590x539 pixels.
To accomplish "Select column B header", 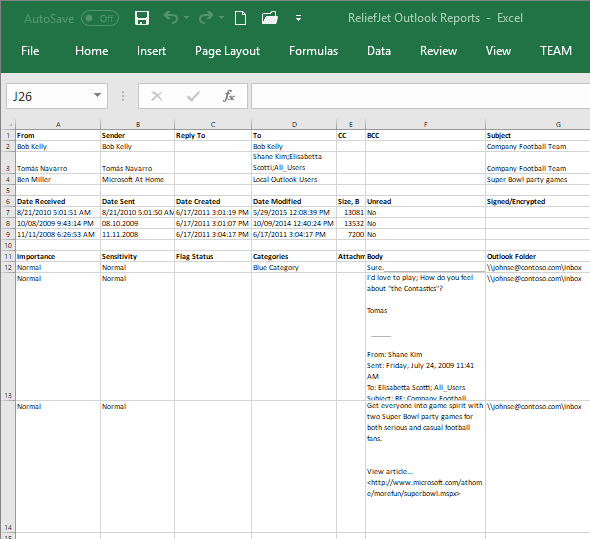I will tap(138, 124).
